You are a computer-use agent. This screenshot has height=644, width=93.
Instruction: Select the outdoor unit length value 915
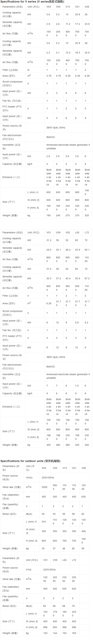(44, 521)
